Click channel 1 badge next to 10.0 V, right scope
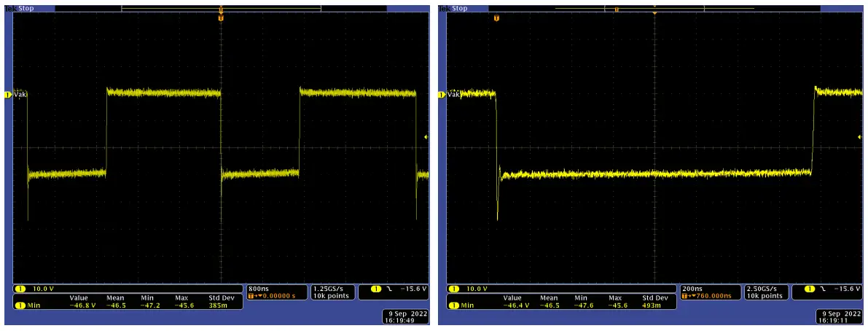 [453, 289]
